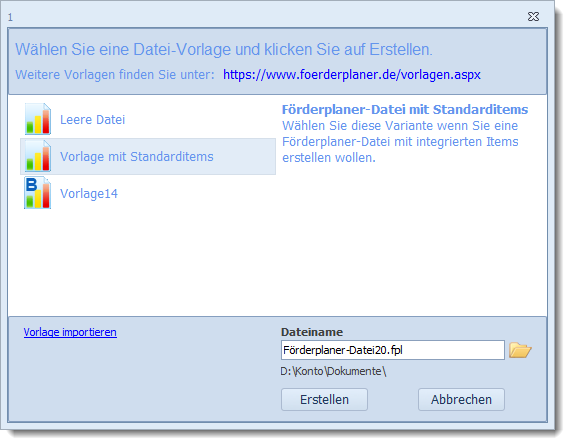Pick the Vorlage mit Standarditems label
This screenshot has width=570, height=445.
[x=137, y=157]
